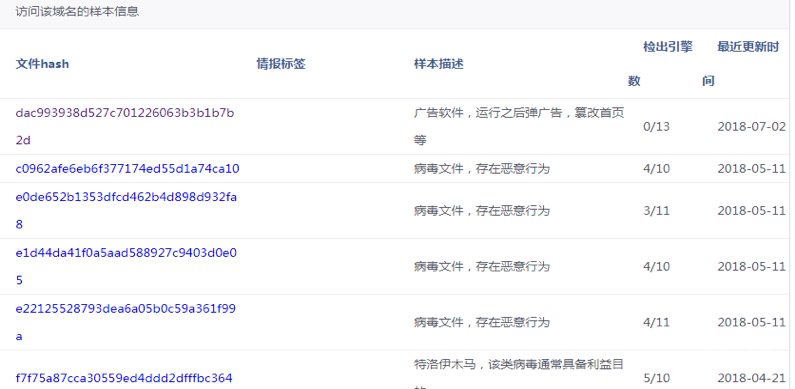
Task: Open hash link e0de652b1353dfcd462b4d898d932fa8
Action: (x=126, y=210)
